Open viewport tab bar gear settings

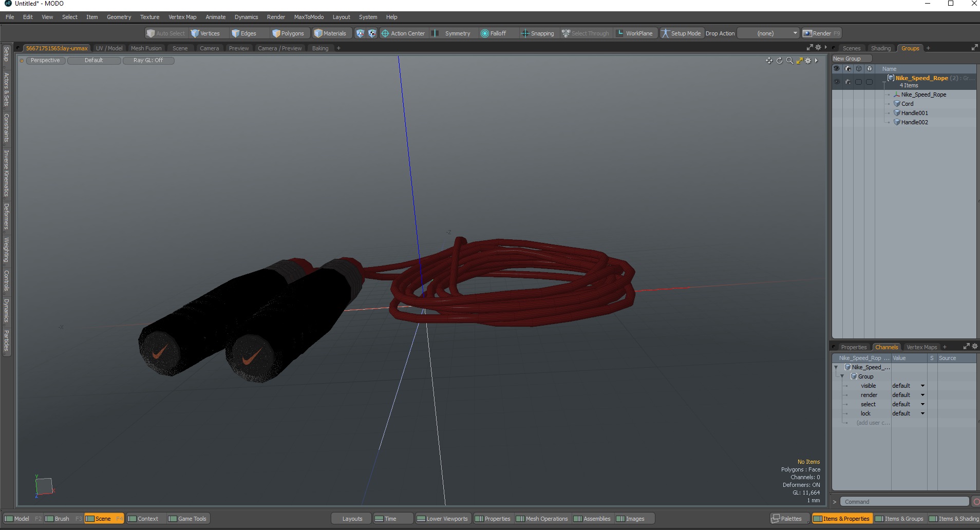(x=818, y=47)
